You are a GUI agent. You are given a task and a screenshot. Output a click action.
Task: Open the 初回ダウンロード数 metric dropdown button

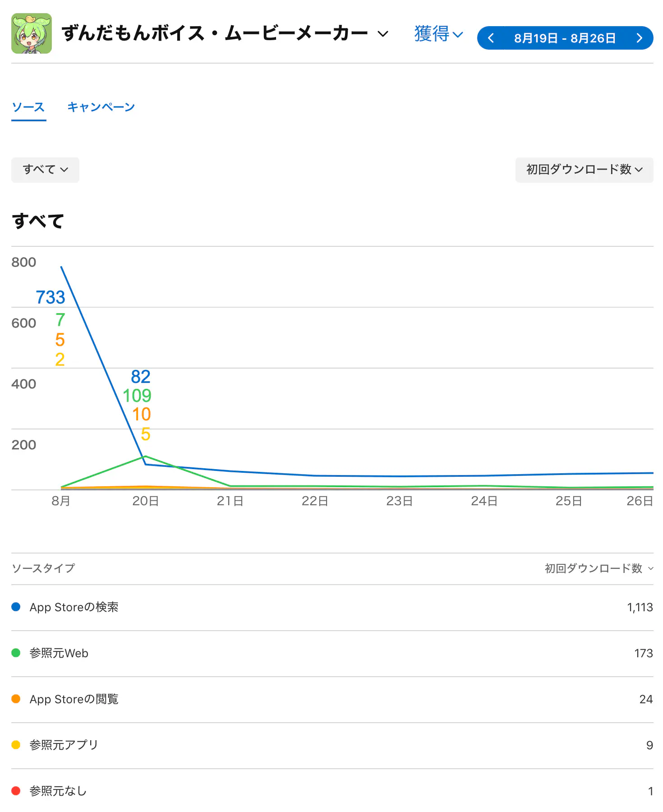coord(584,170)
